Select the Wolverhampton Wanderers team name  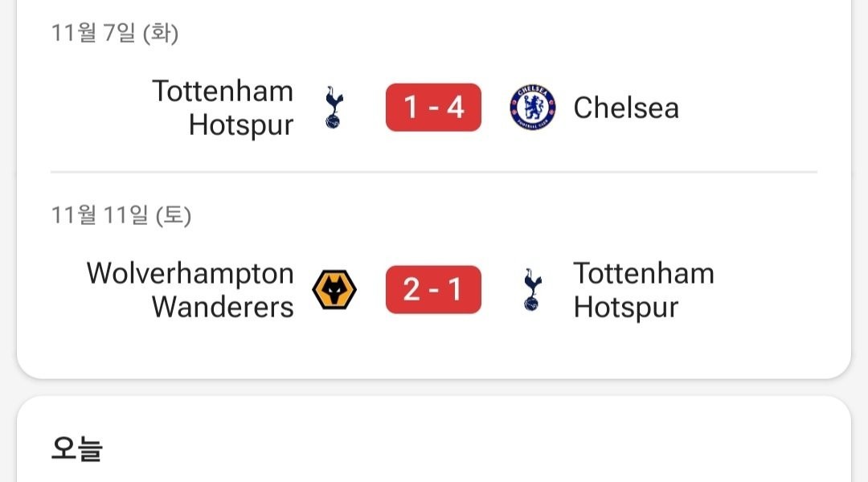coord(190,290)
